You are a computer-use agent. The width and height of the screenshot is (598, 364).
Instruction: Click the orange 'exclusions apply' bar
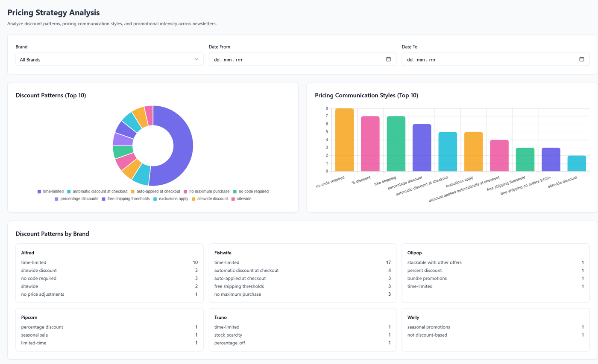(473, 151)
